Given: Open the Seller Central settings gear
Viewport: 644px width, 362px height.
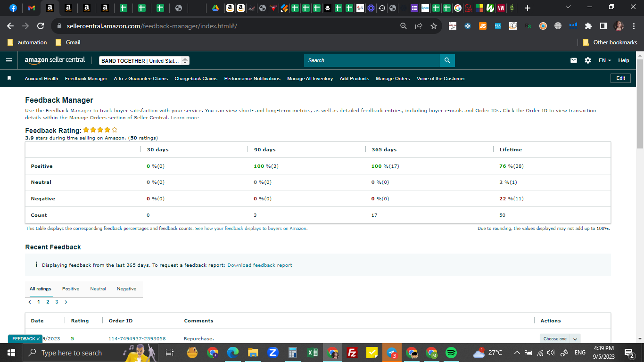Looking at the screenshot, I should point(587,60).
